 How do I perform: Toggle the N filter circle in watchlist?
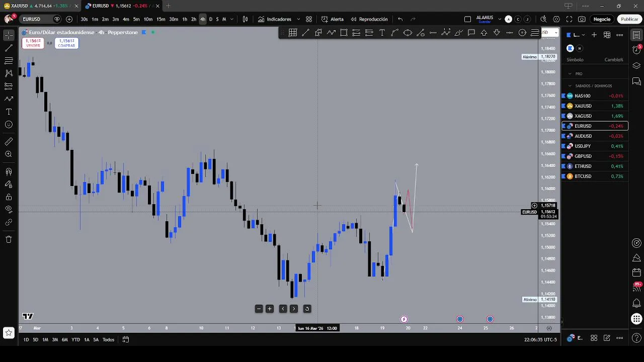[x=580, y=48]
